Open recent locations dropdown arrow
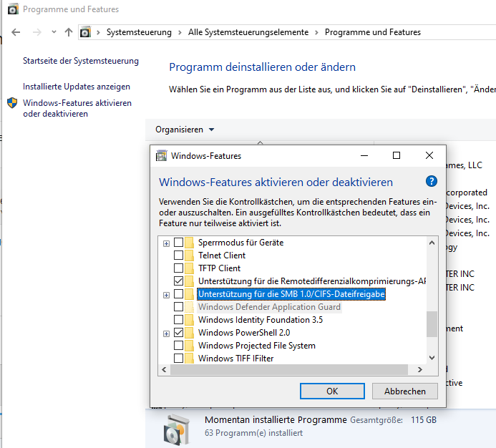Image resolution: width=496 pixels, height=448 pixels. [54, 32]
